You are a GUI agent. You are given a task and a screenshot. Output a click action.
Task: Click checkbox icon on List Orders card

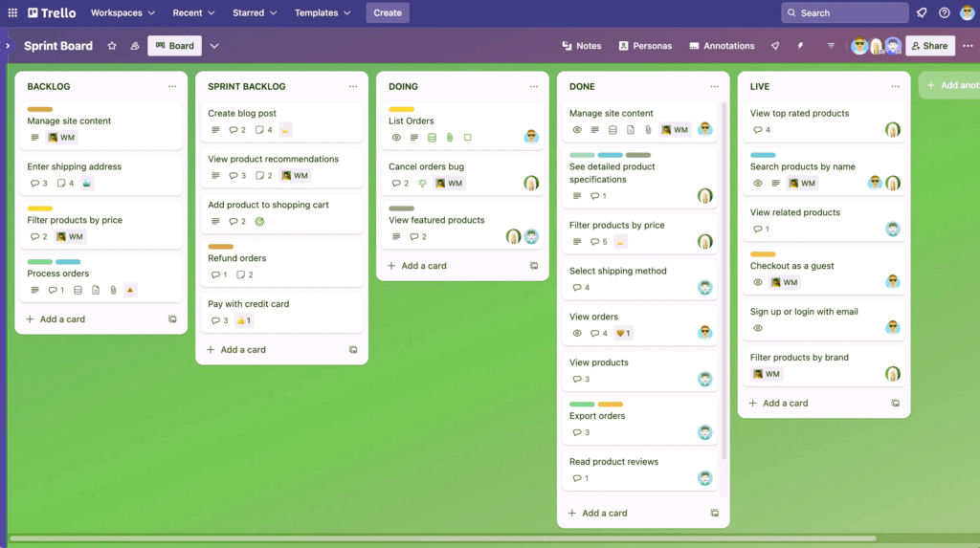[467, 138]
